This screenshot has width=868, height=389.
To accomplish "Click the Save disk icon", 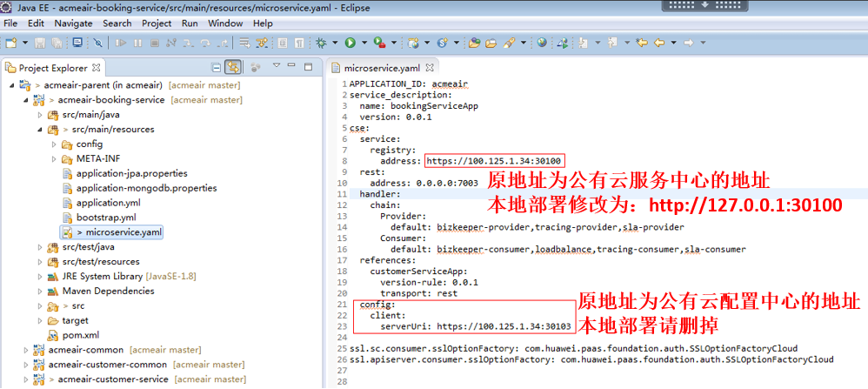I will 41,42.
